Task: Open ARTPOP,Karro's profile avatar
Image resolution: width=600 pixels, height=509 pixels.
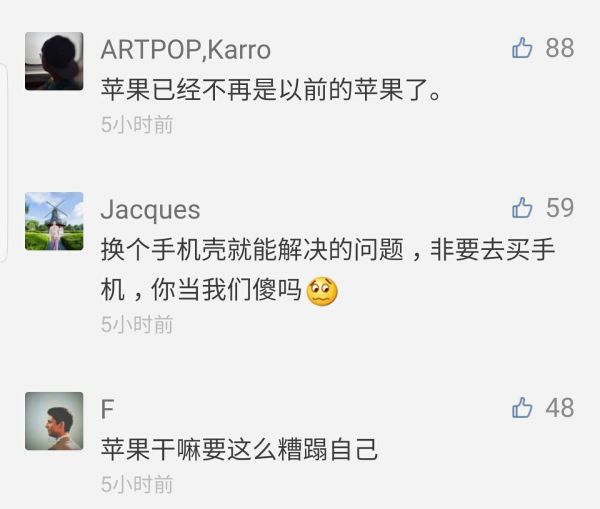Action: pyautogui.click(x=54, y=61)
